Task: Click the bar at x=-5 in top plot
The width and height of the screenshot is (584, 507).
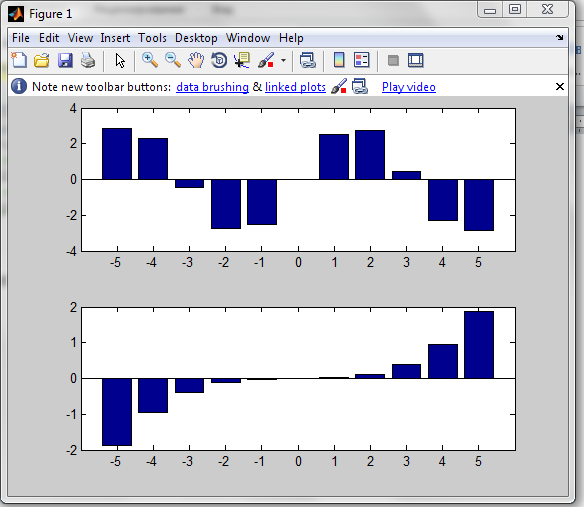Action: pos(117,154)
